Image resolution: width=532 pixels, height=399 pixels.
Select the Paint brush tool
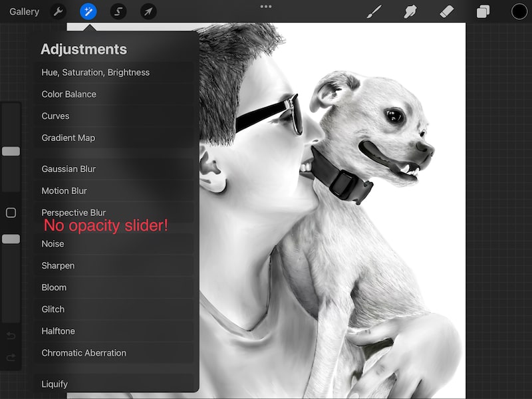point(374,11)
